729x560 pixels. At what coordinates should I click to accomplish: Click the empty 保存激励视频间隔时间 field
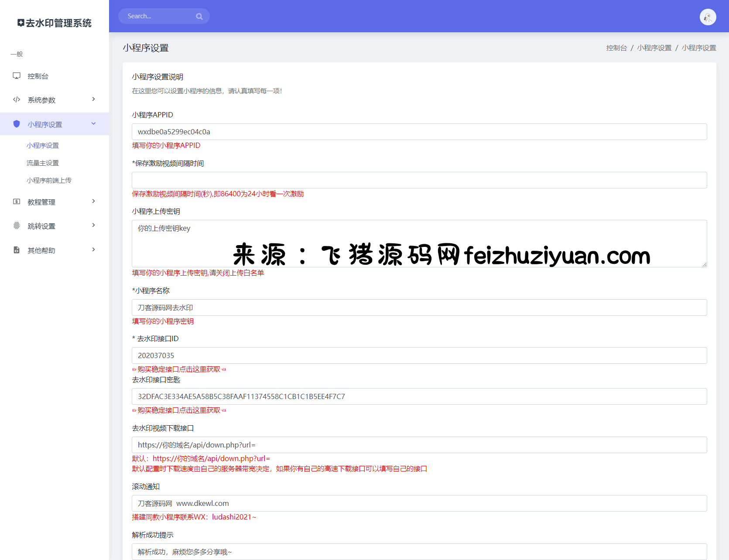point(419,180)
